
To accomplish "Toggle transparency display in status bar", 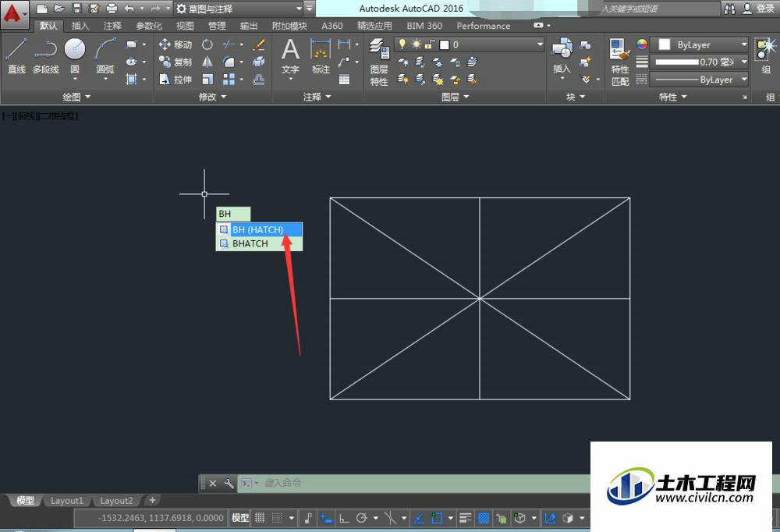I will (x=483, y=518).
